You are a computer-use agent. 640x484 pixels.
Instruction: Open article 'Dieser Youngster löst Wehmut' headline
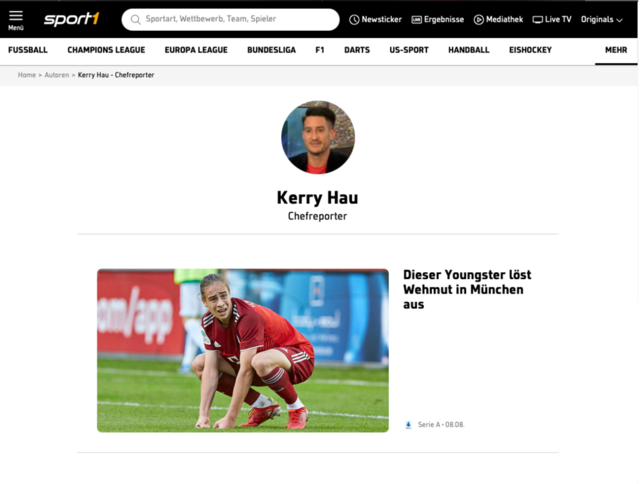click(x=467, y=289)
